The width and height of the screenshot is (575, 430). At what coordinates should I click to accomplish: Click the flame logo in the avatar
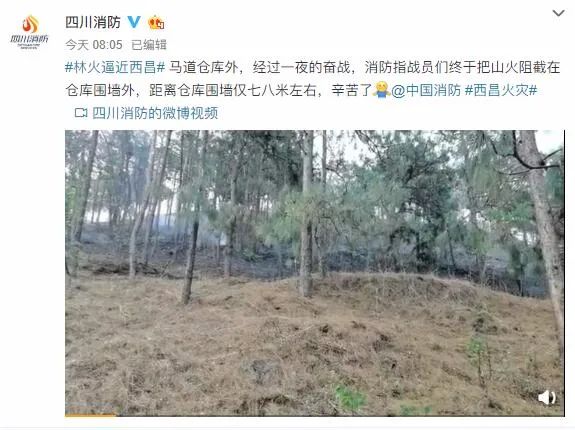click(x=30, y=24)
